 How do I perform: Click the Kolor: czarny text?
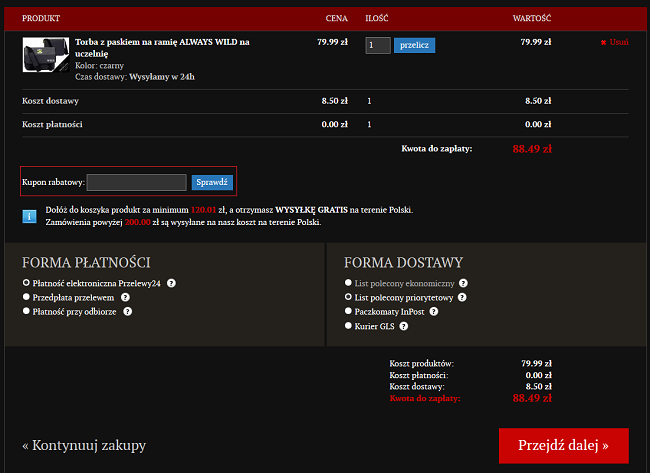tap(99, 65)
